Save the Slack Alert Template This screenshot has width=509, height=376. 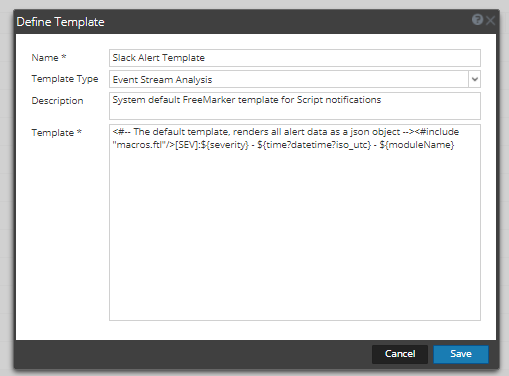461,354
